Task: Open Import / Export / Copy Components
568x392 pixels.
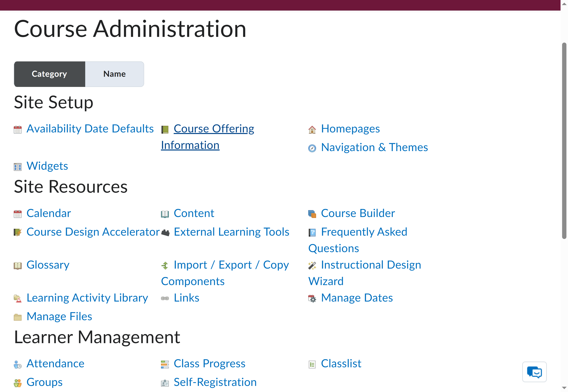Action: [x=225, y=273]
